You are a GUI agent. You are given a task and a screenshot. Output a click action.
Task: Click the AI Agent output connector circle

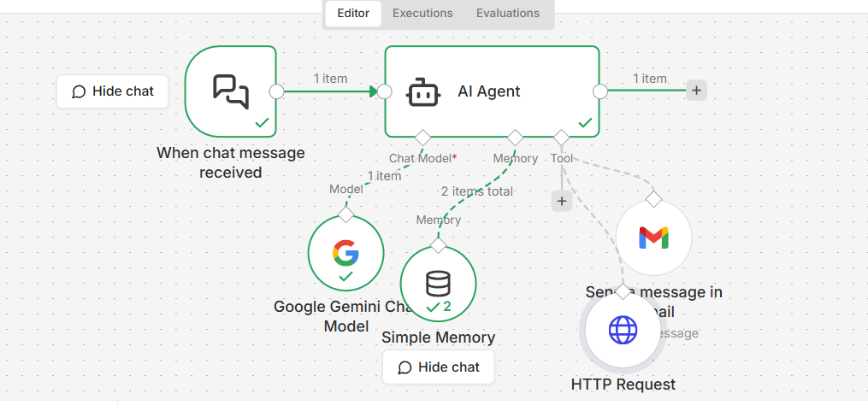(600, 91)
